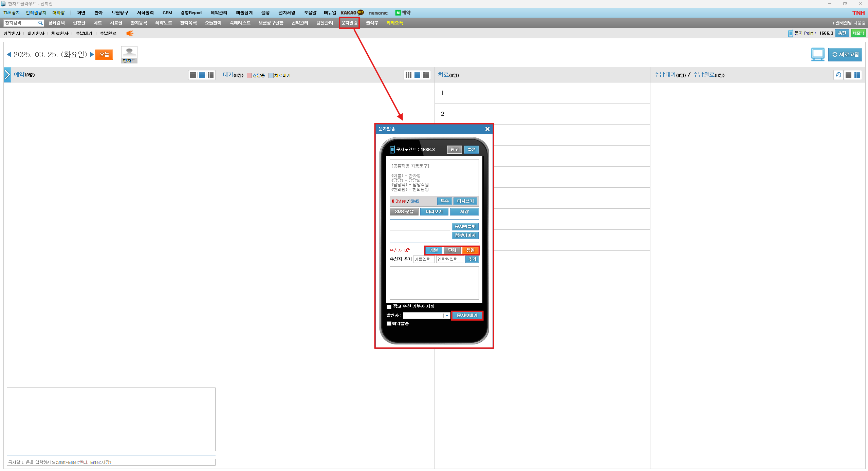Screen dimensions: 868x471
Task: Toggle the SMS 분할 button
Action: (404, 212)
